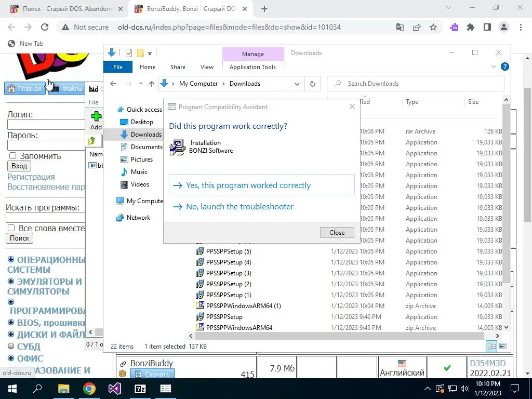Image resolution: width=532 pixels, height=399 pixels.
Task: Open taskbar search magnifier
Action: click(37, 389)
